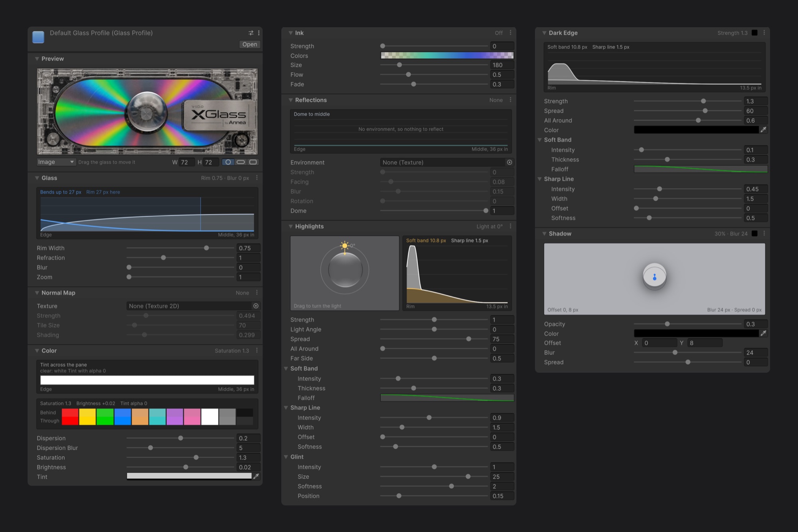Click the blue Glass Profile asset icon
Screen dimensions: 798x532
pos(38,37)
